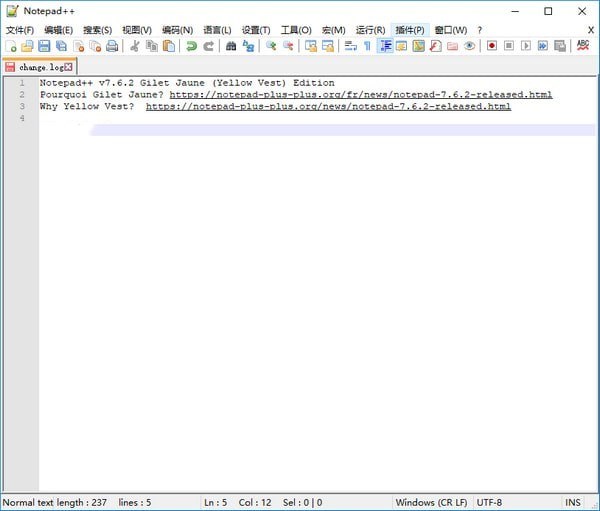
Task: Click the Cut scissors icon
Action: 134,46
